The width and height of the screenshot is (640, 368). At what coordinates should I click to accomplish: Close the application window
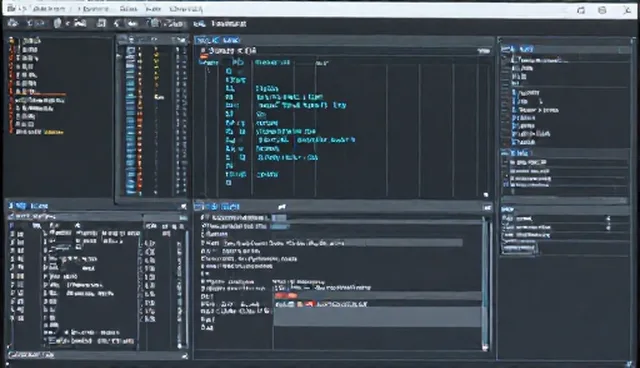click(x=627, y=10)
